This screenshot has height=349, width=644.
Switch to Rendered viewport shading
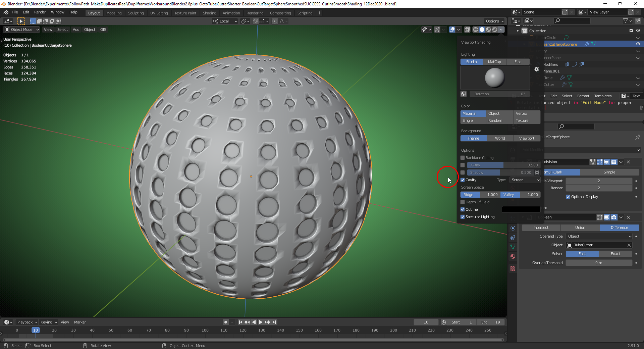click(495, 30)
